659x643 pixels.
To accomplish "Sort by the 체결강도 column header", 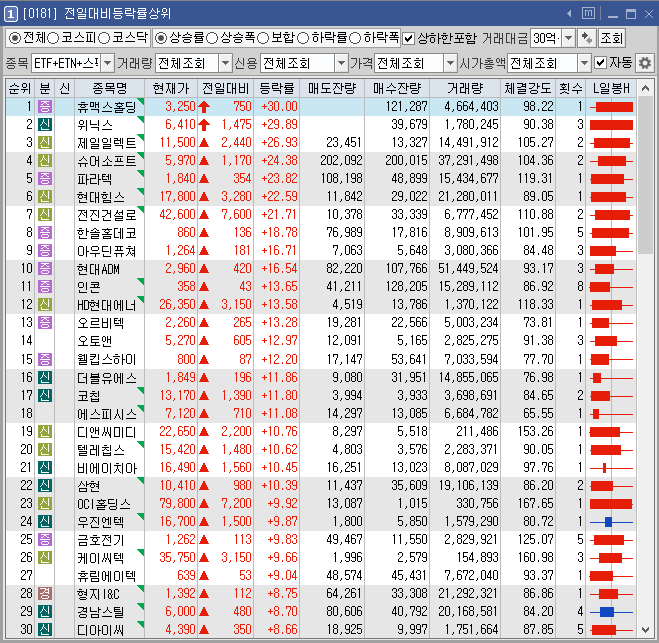I will 528,88.
